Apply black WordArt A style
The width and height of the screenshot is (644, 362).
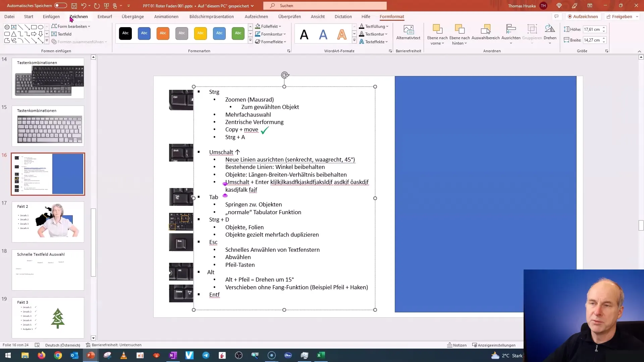304,34
